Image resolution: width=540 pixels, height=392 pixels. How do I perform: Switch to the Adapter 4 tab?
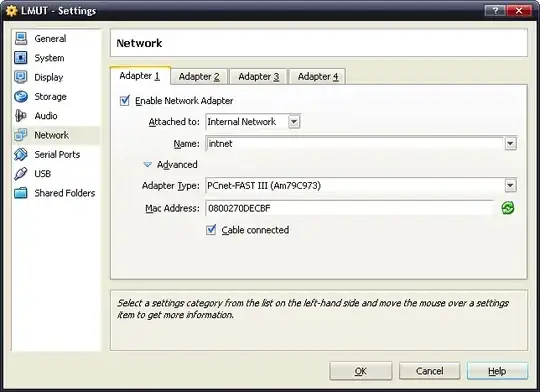tap(318, 76)
